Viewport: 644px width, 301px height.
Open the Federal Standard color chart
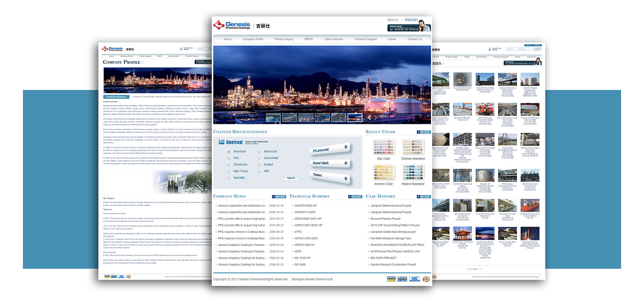(413, 172)
